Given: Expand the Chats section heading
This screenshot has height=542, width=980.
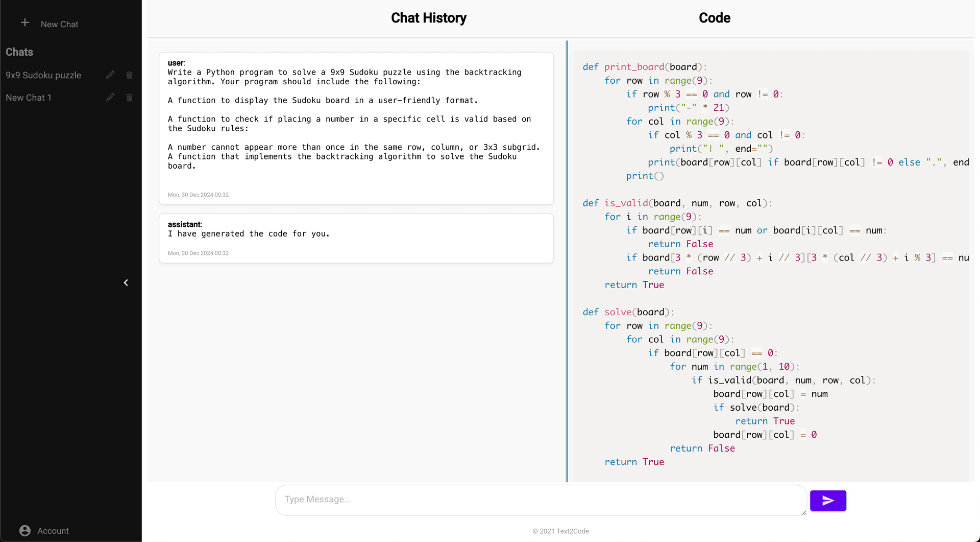Looking at the screenshot, I should 19,52.
